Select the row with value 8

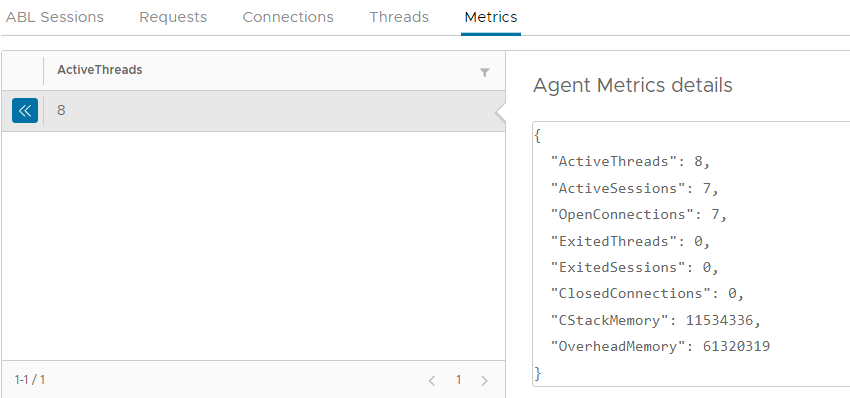coord(253,111)
